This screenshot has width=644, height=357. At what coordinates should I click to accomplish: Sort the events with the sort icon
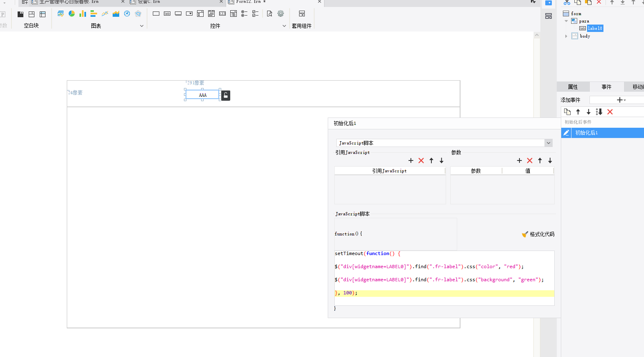tap(599, 112)
